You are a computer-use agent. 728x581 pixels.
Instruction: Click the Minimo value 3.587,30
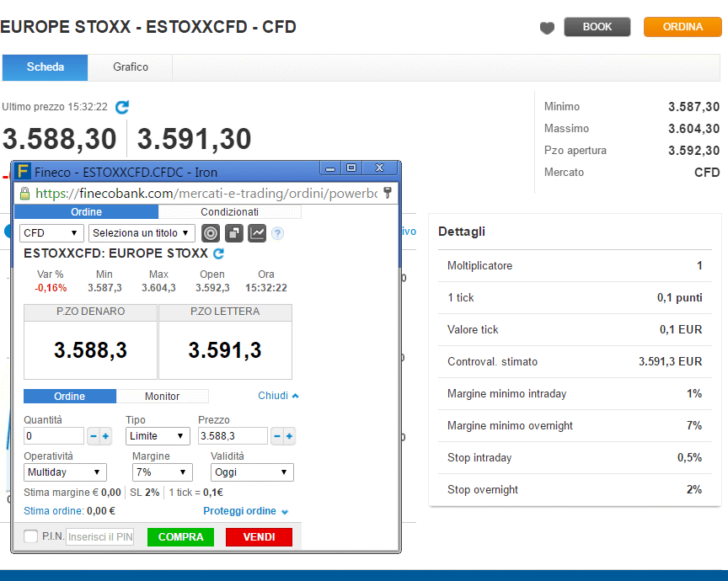[693, 107]
